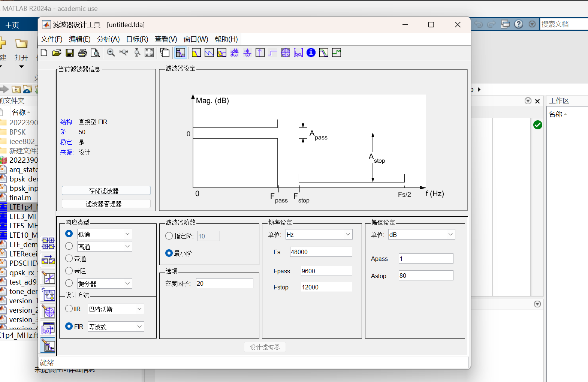Open Create Multirate Filter sidebar panel

[48, 243]
